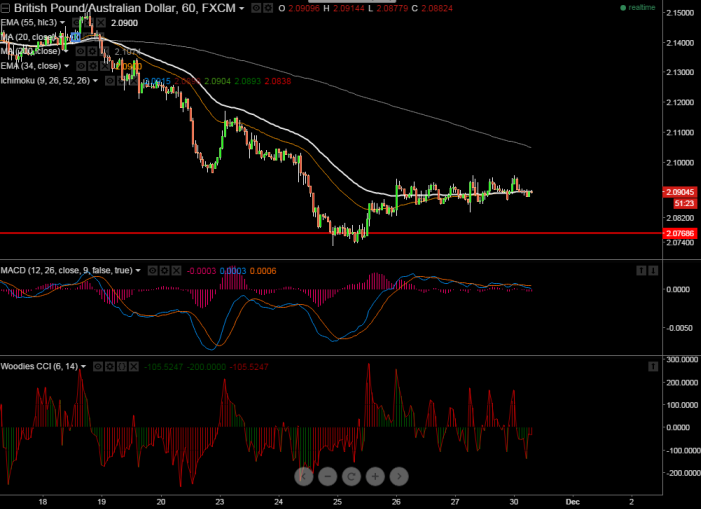Open the MACD indicator dropdown arrow
Viewport: 701px width, 509px height.
[x=139, y=270]
